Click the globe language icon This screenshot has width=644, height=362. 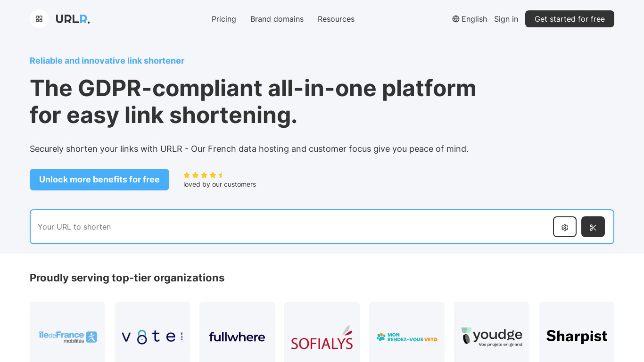pyautogui.click(x=456, y=19)
